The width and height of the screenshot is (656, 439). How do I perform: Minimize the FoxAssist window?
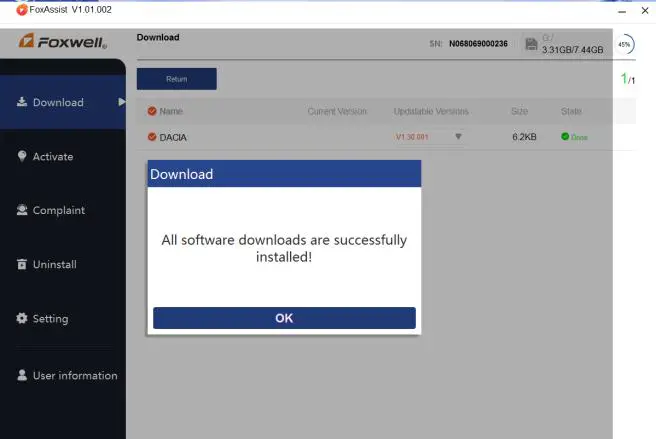coord(622,11)
